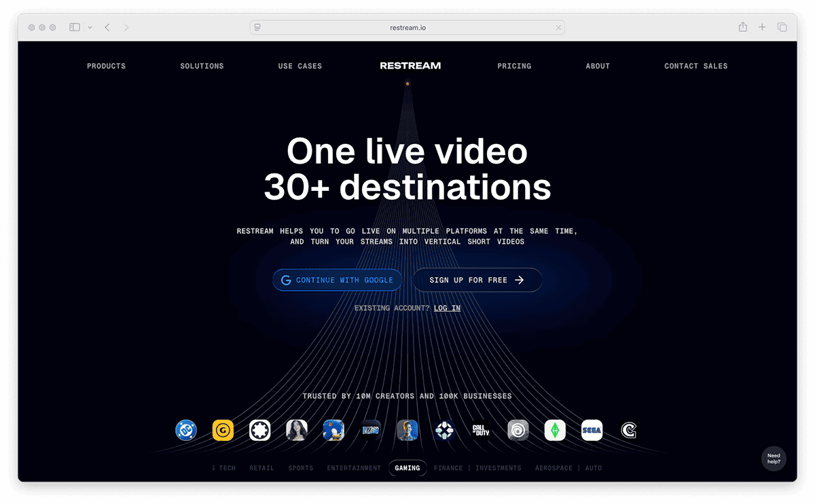Click the Call of Duty icon
This screenshot has height=504, width=815.
click(x=482, y=430)
